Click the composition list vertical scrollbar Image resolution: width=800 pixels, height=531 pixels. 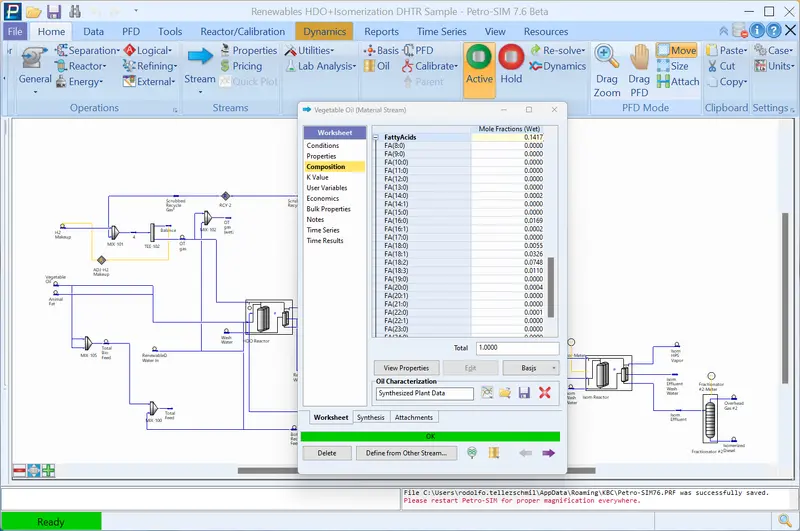(551, 287)
